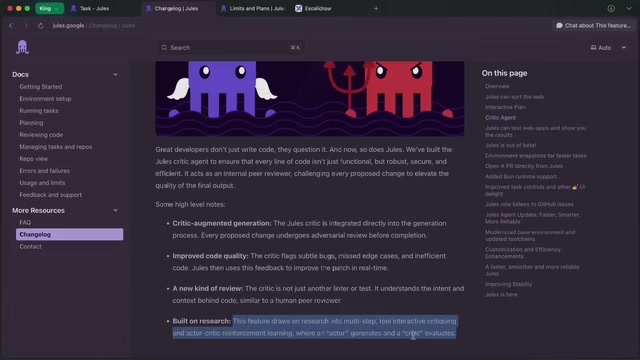This screenshot has height=360, width=640.
Task: Click the search magnifier icon
Action: click(164, 48)
